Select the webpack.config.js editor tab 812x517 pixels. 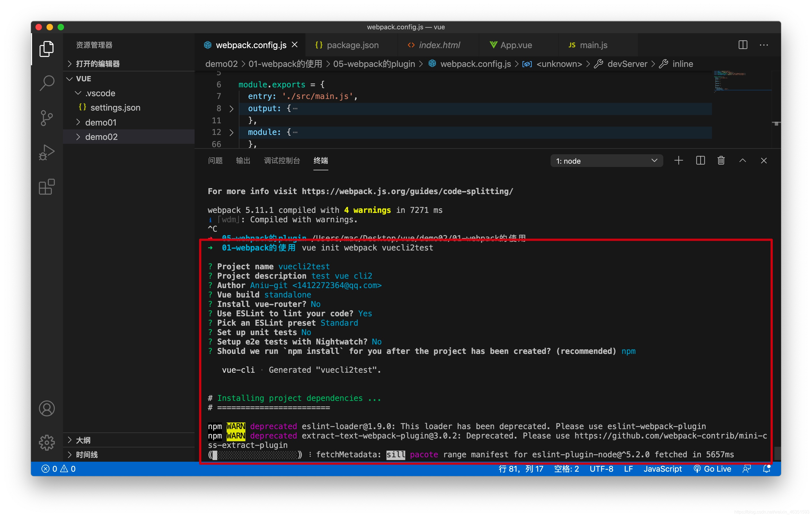pyautogui.click(x=250, y=45)
